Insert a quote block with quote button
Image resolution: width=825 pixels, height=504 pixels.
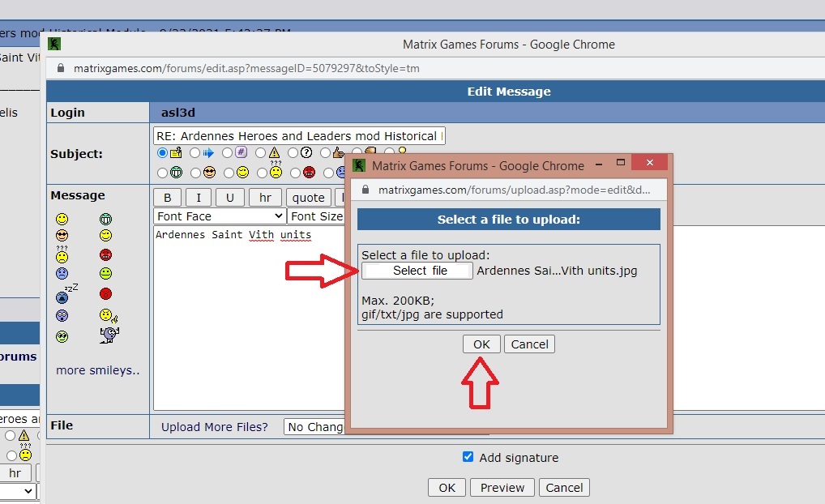[x=309, y=197]
